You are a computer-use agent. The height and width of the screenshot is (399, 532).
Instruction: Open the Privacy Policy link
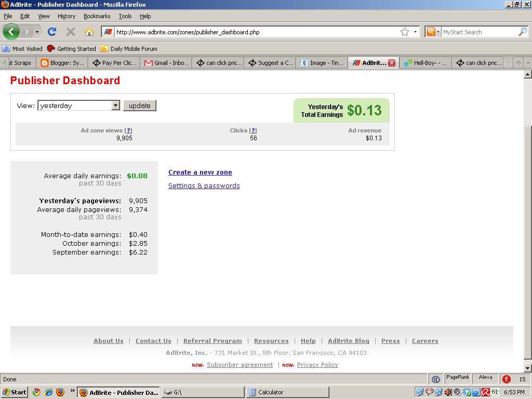point(317,365)
